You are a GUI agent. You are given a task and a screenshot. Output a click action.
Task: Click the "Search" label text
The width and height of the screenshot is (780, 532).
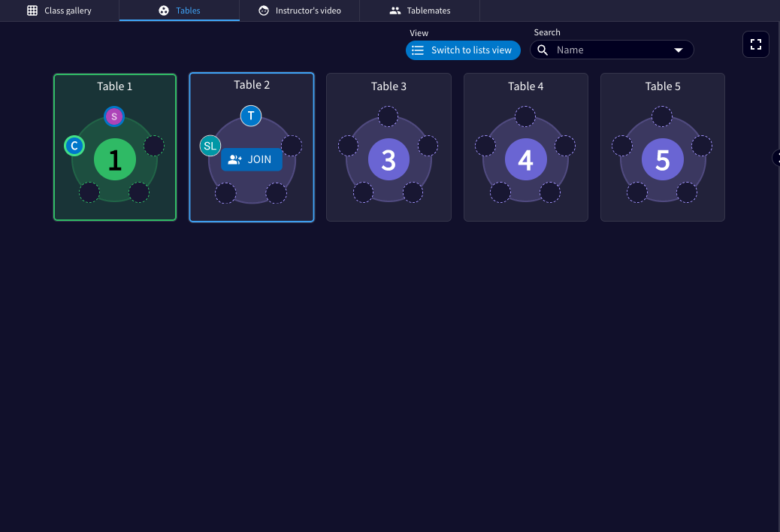[547, 32]
